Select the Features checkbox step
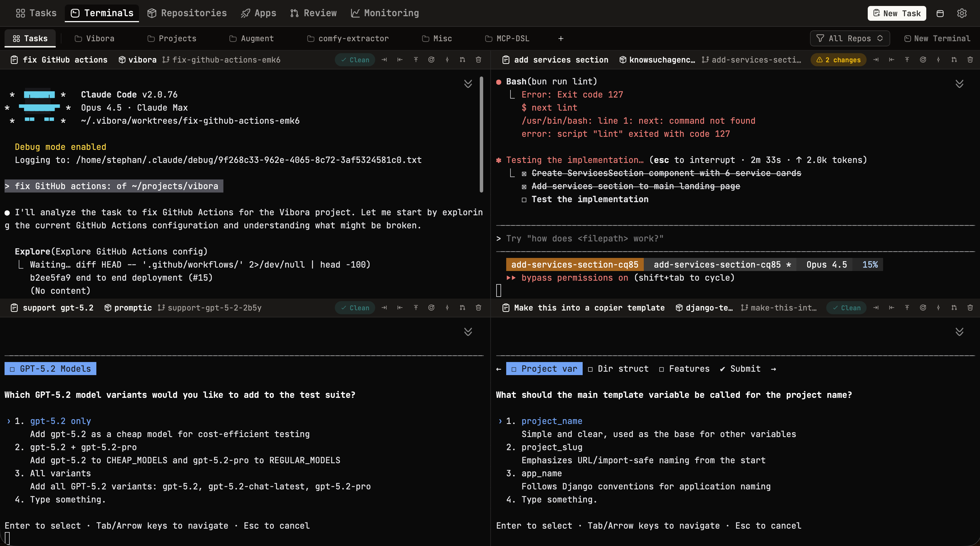This screenshot has height=546, width=980. click(x=684, y=369)
